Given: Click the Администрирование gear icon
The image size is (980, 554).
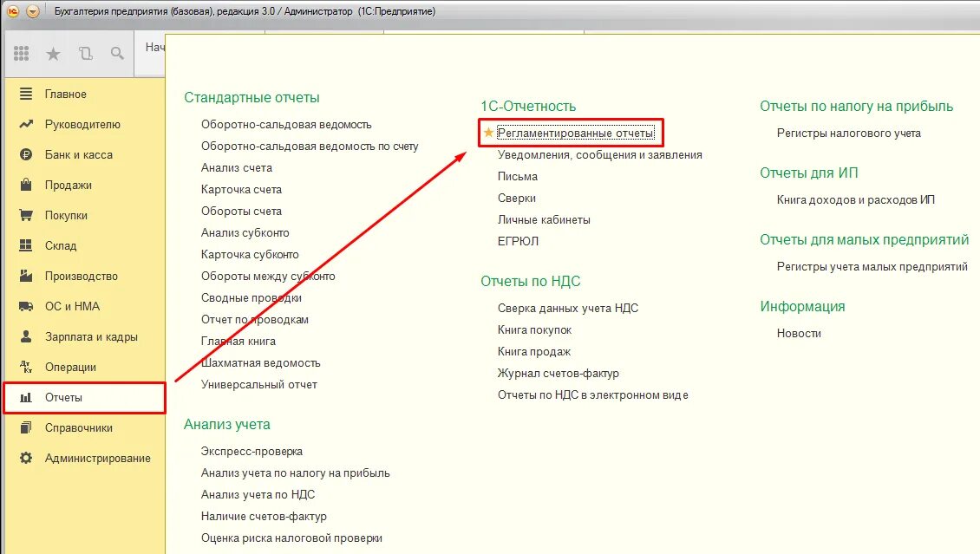Looking at the screenshot, I should pos(26,458).
